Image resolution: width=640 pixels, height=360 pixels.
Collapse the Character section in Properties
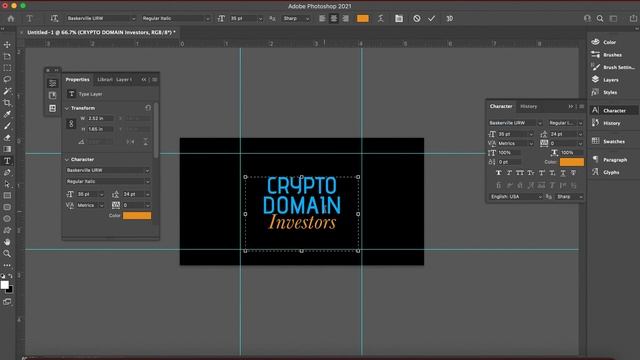coord(67,160)
